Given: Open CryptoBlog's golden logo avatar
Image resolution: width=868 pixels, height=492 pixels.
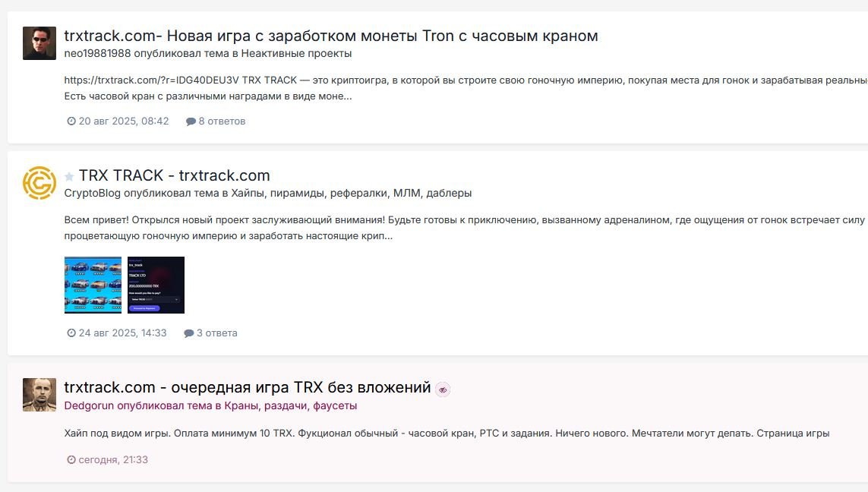Looking at the screenshot, I should pyautogui.click(x=39, y=183).
